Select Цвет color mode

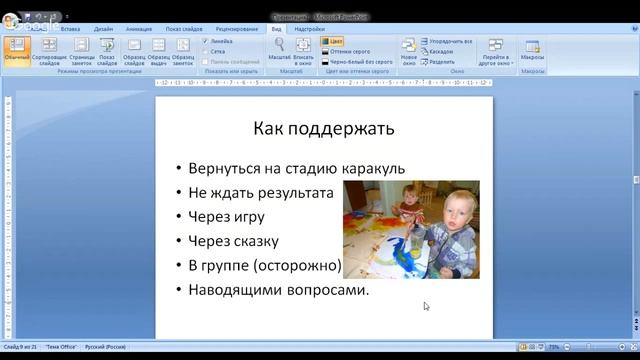(x=332, y=41)
